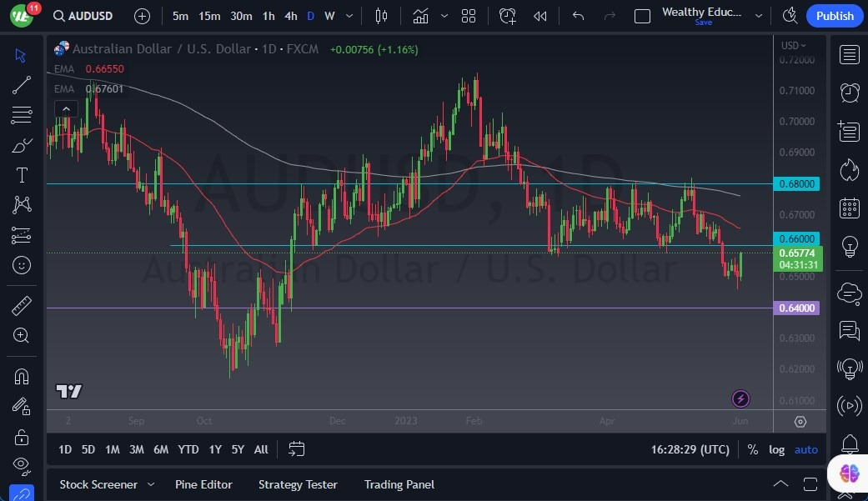This screenshot has height=501, width=868.
Task: Collapse the EMA legend with the chevron
Action: pos(66,108)
